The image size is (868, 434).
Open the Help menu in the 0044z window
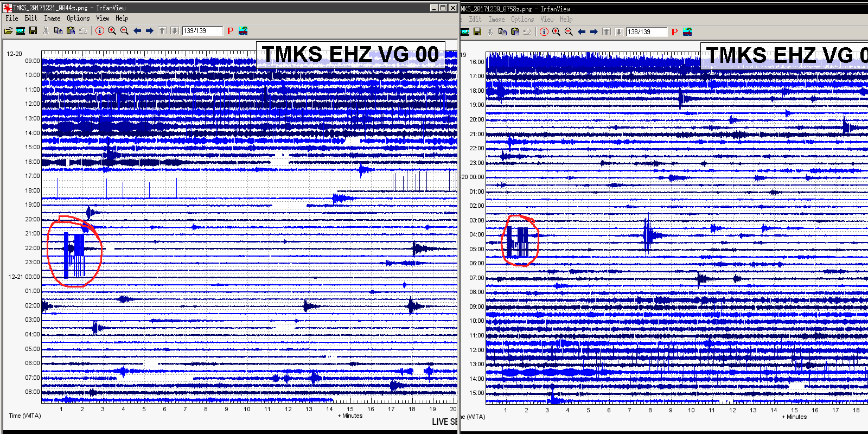pos(122,18)
